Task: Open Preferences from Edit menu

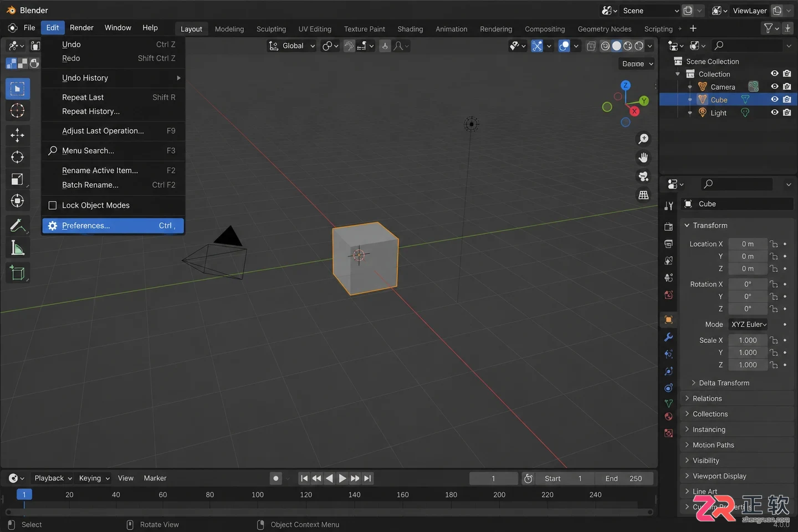Action: pos(113,226)
